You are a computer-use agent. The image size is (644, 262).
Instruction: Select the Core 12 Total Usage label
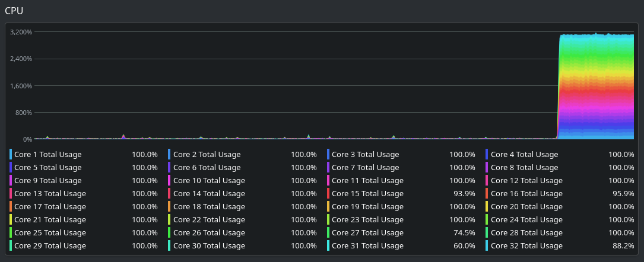point(526,181)
